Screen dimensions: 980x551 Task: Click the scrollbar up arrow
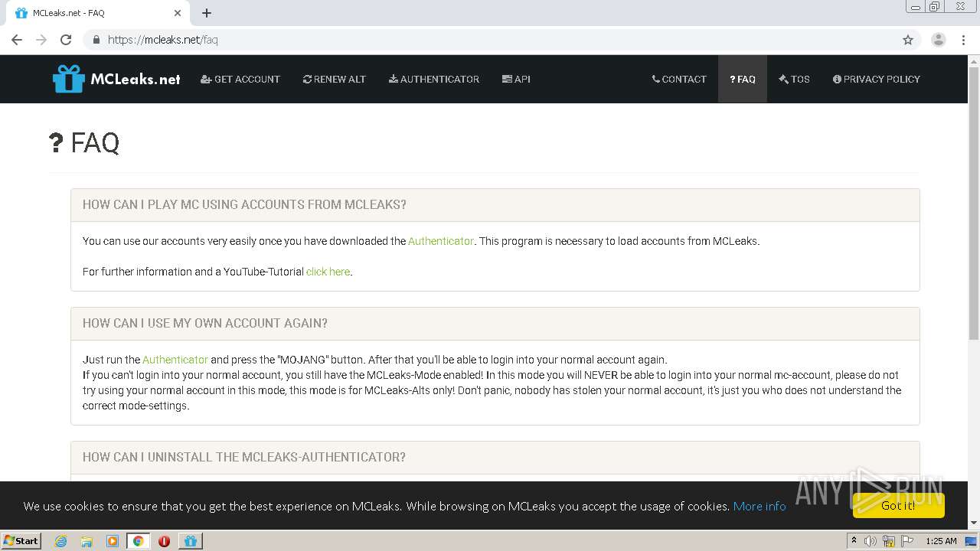pos(974,60)
